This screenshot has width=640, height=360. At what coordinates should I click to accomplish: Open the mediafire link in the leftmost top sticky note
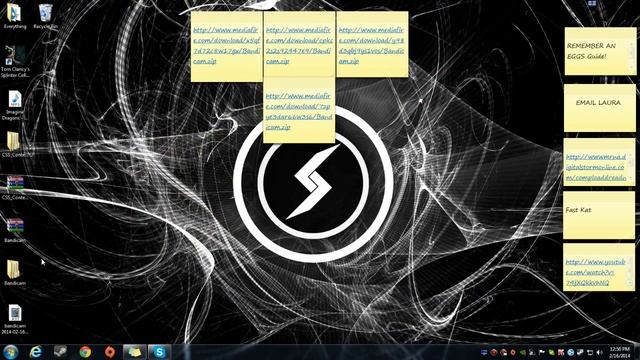click(227, 46)
